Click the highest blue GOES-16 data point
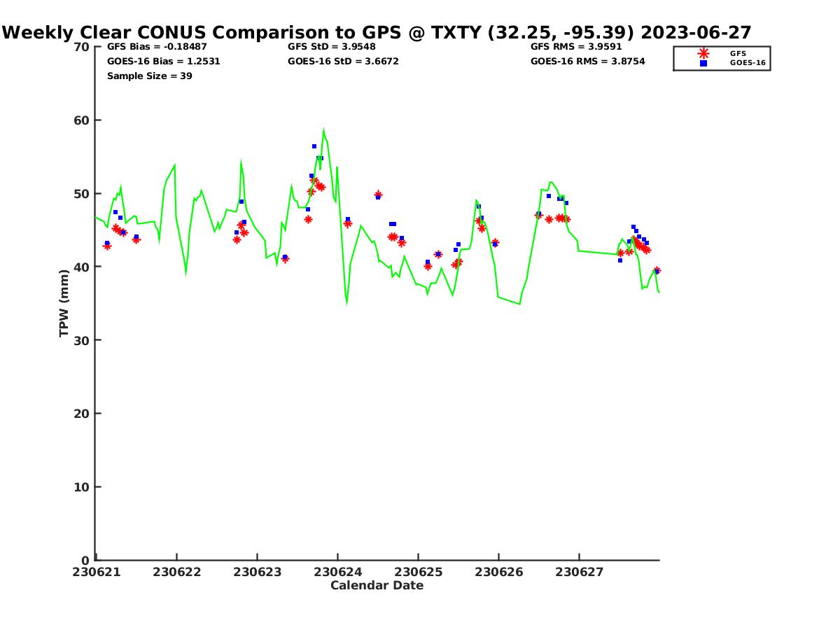The height and width of the screenshot is (630, 840). pyautogui.click(x=314, y=146)
